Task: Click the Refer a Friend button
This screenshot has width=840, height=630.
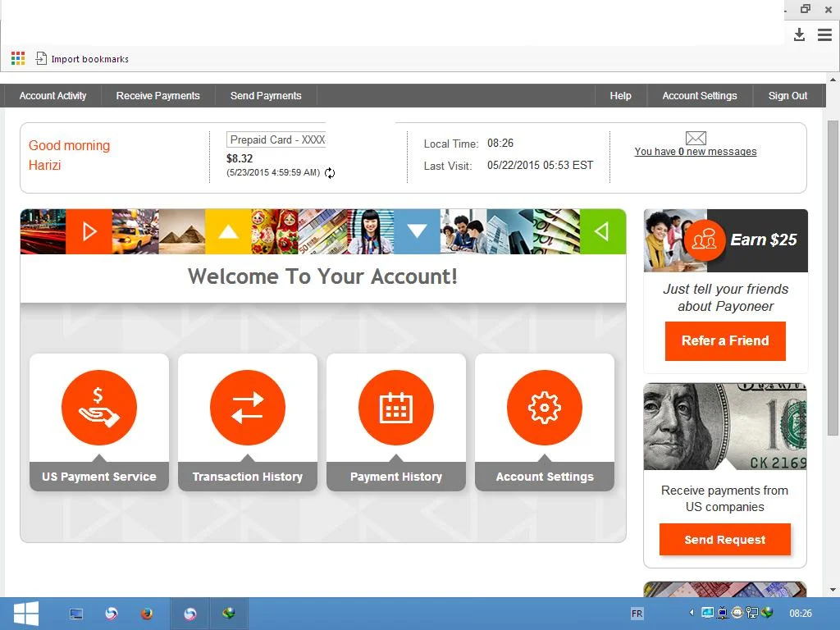Action: tap(725, 340)
